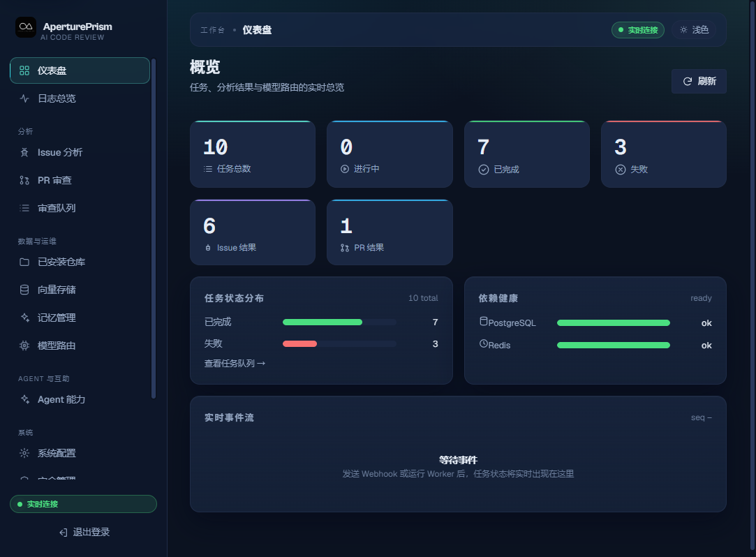Select 已安装仓库 in the sidebar
This screenshot has width=756, height=557.
[x=80, y=262]
